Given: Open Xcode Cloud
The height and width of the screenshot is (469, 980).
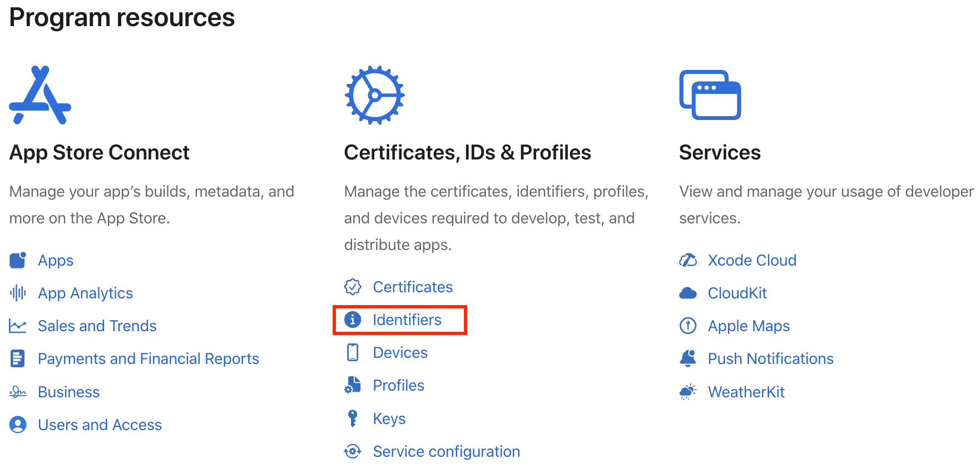Looking at the screenshot, I should click(x=752, y=260).
